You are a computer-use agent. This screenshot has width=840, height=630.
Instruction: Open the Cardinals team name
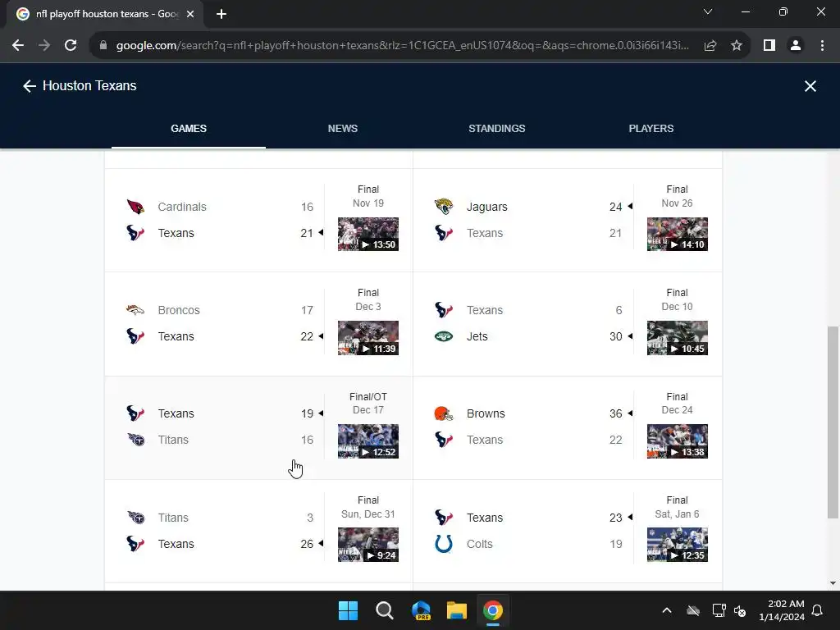(x=182, y=207)
